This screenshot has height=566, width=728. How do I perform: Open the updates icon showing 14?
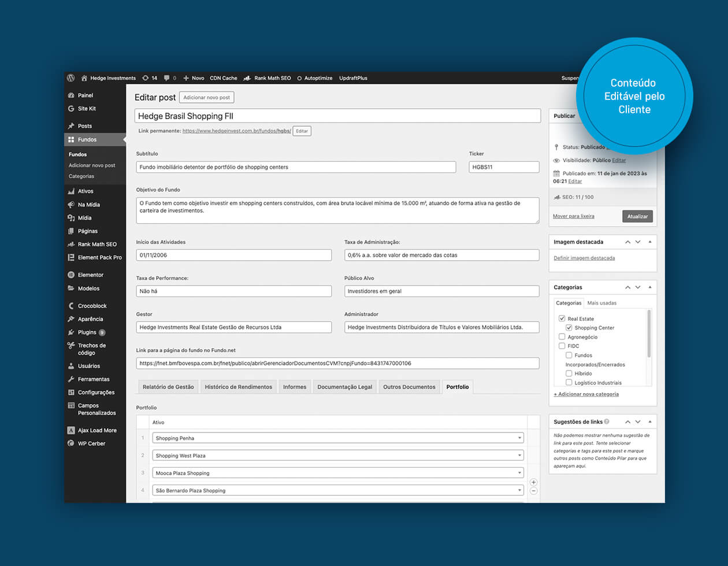click(150, 78)
